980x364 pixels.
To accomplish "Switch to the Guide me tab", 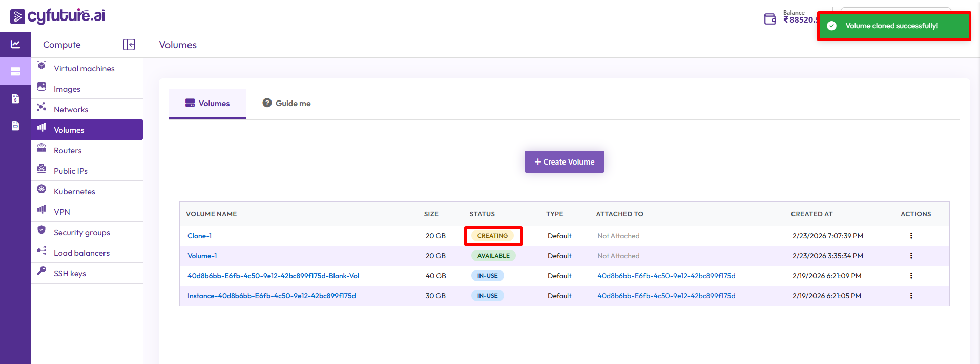I will (287, 103).
